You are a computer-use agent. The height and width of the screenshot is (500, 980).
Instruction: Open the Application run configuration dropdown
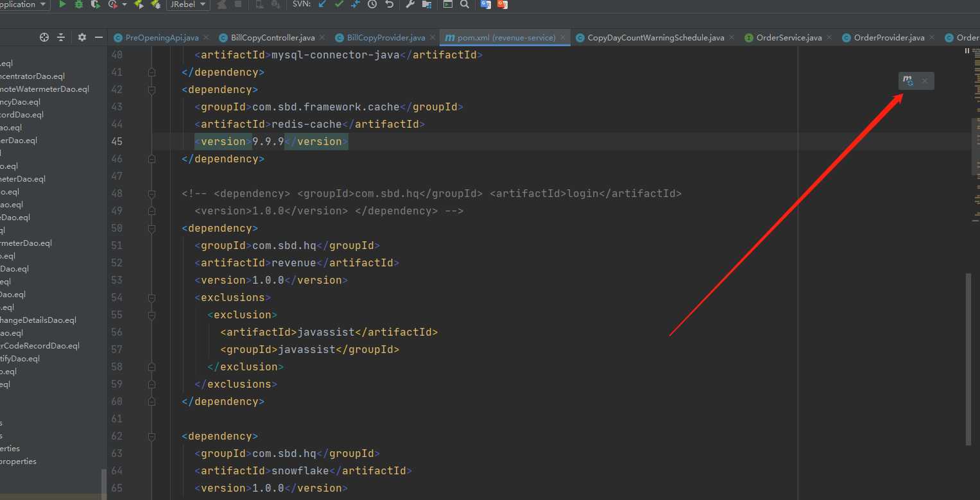(x=24, y=4)
